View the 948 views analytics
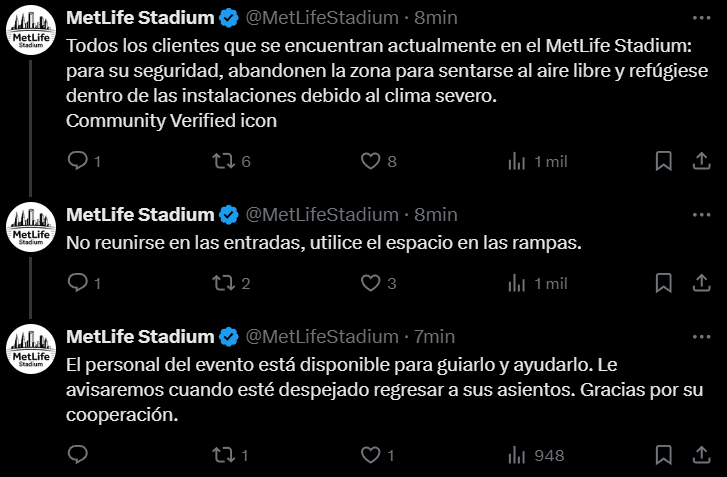 pos(537,455)
